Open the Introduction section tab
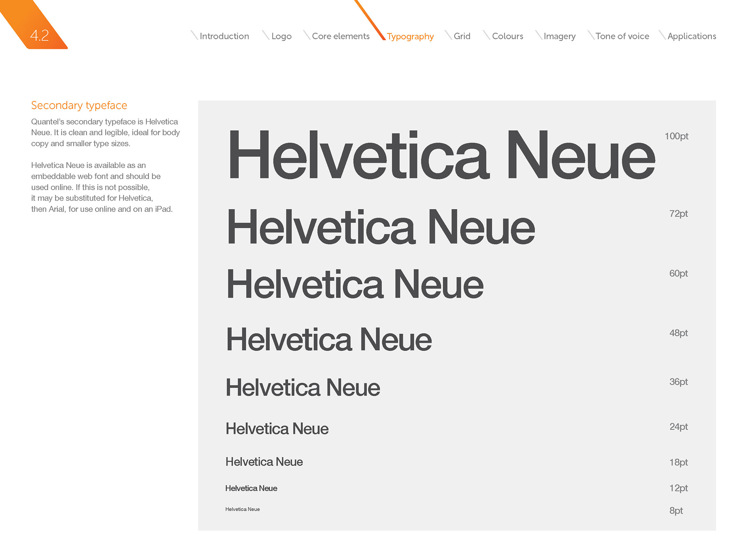 224,36
